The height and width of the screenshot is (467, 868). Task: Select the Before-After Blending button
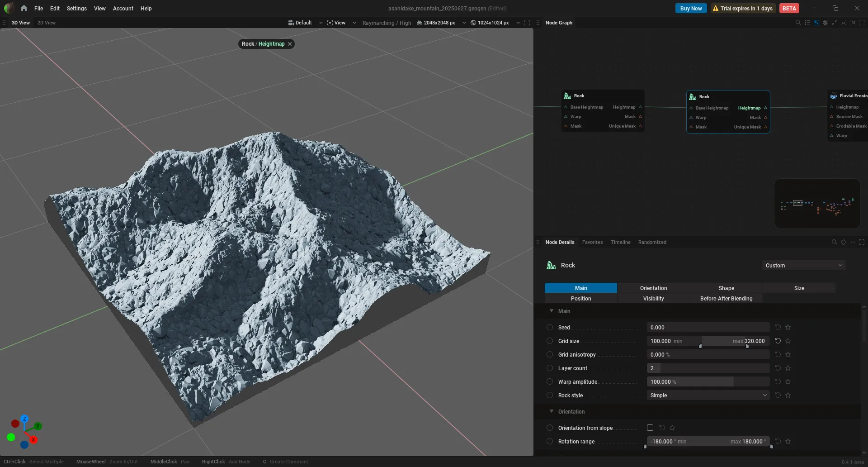[x=726, y=299]
